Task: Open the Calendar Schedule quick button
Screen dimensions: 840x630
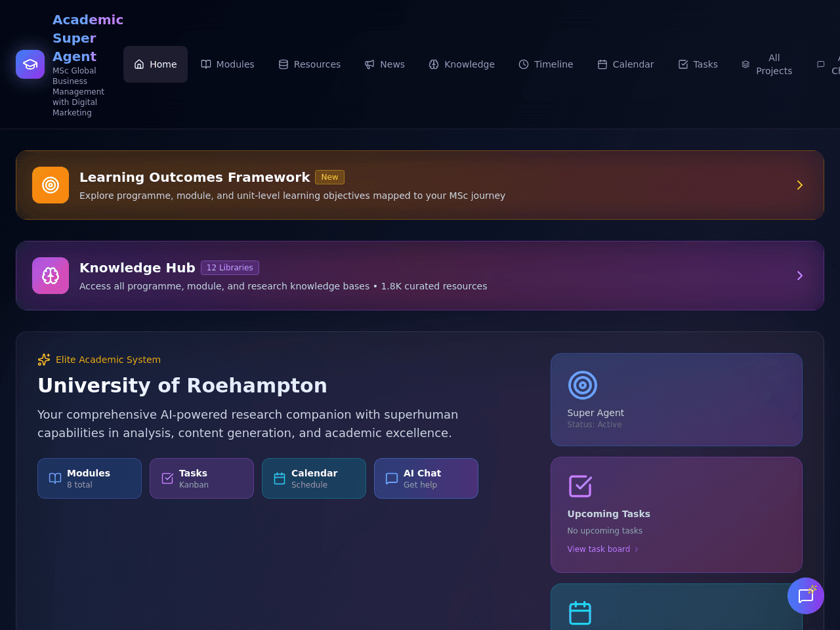Action: [314, 478]
